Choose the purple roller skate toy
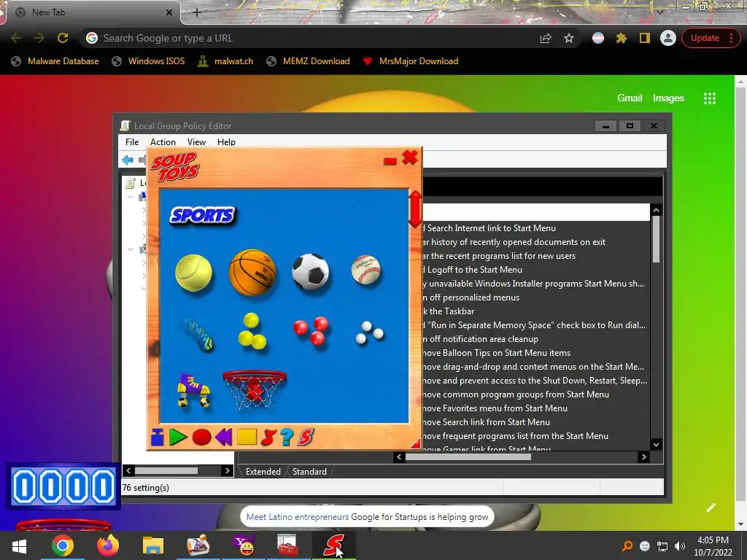The width and height of the screenshot is (747, 560). tap(193, 390)
